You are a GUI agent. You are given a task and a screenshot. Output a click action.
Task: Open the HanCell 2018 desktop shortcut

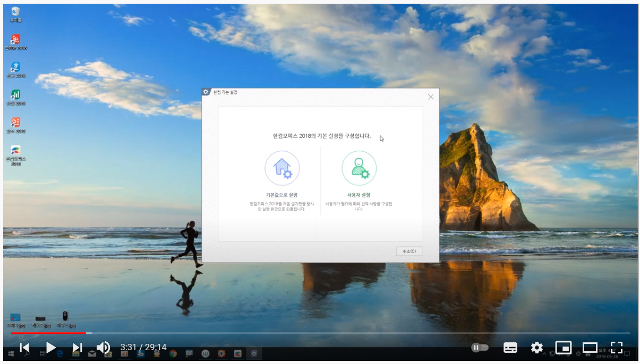pyautogui.click(x=16, y=97)
